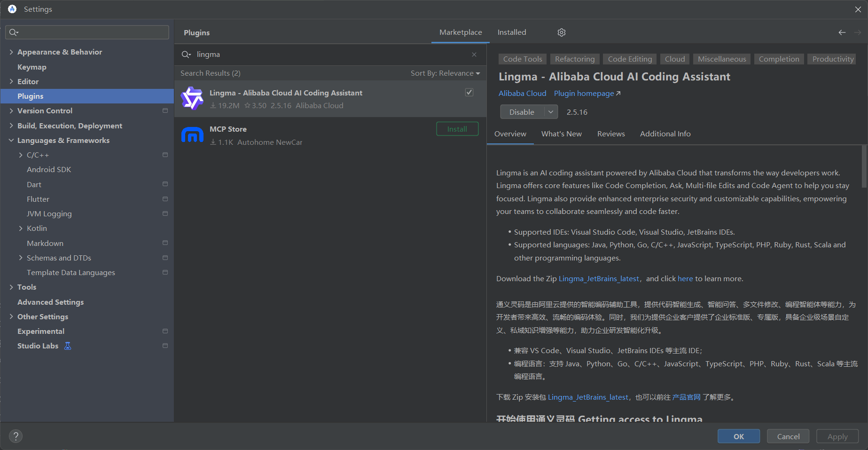Open the help question mark button
This screenshot has height=450, width=868.
coord(16,436)
